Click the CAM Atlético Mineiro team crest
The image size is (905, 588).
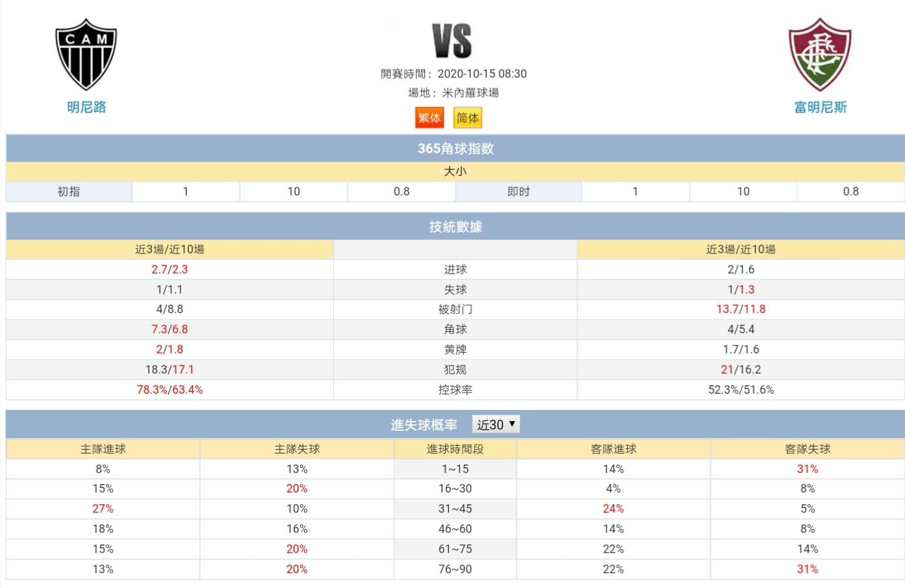[86, 55]
